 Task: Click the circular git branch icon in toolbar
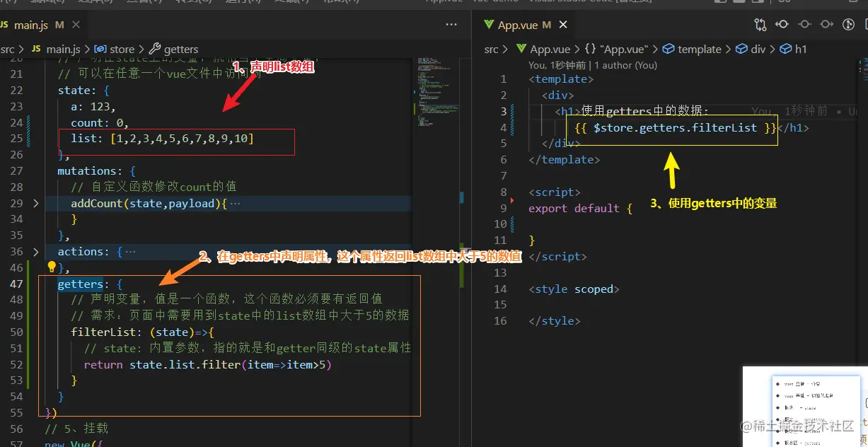849,25
